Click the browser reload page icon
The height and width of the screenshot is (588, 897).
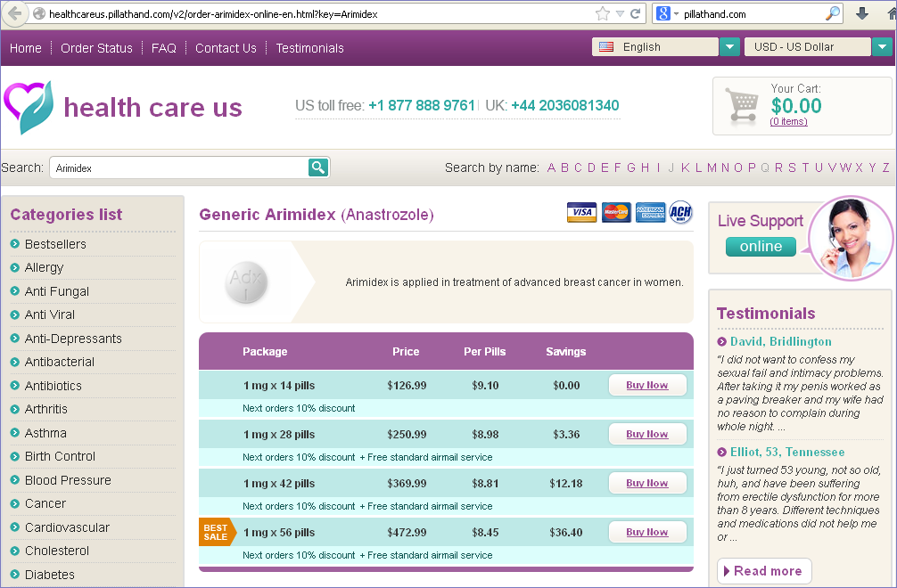click(x=636, y=13)
